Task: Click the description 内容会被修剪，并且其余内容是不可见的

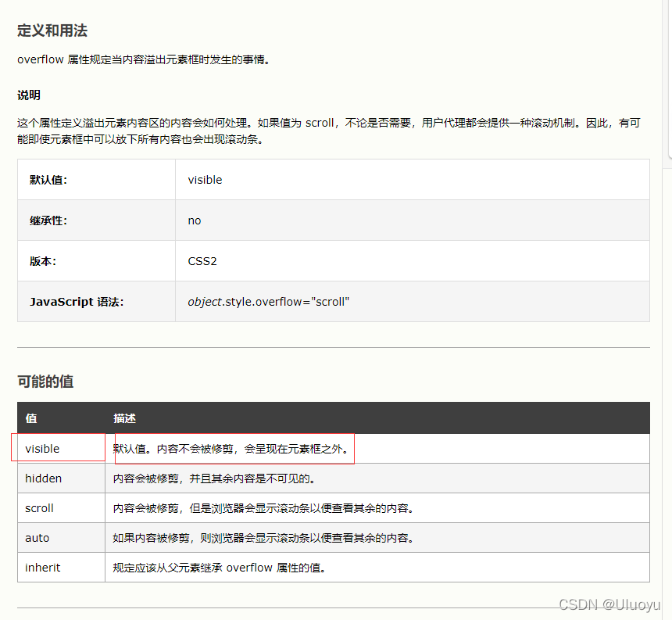Action: pyautogui.click(x=214, y=478)
